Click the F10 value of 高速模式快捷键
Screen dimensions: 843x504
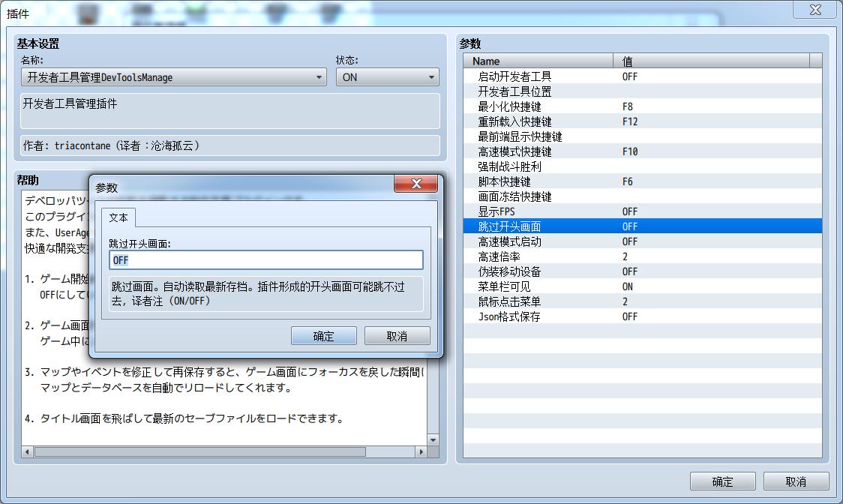629,151
